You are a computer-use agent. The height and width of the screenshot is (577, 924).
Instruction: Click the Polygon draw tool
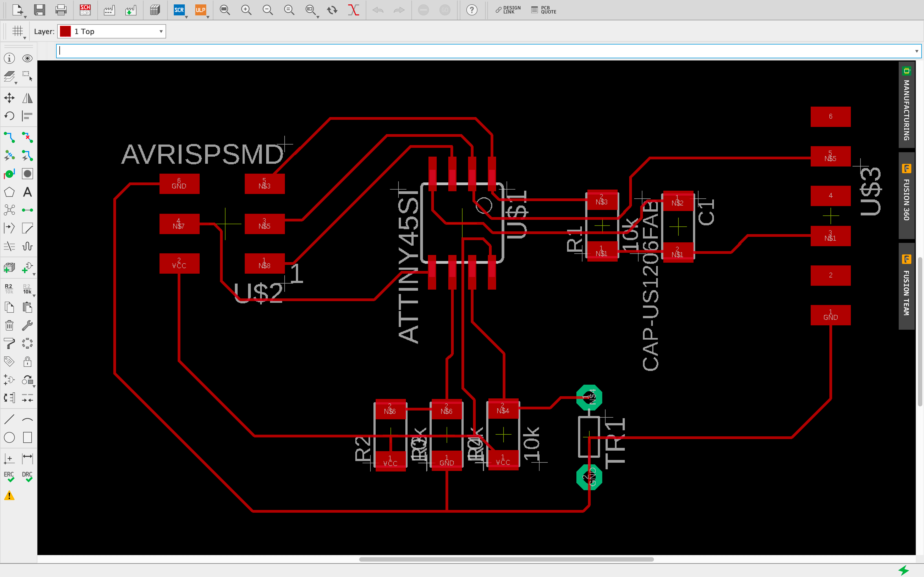pyautogui.click(x=9, y=192)
